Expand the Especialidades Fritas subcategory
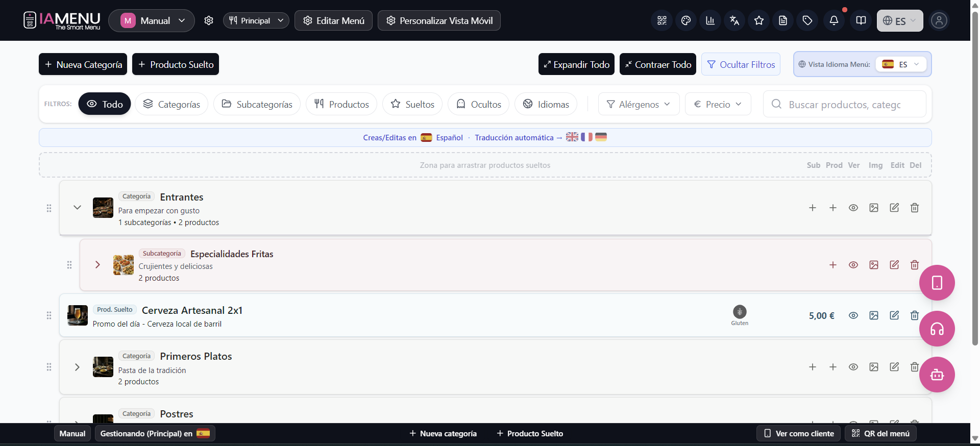The width and height of the screenshot is (980, 446). click(97, 264)
